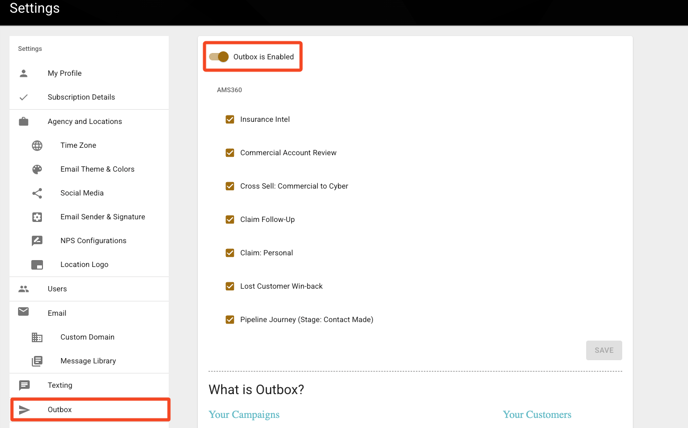
Task: Click the SAVE button
Action: [604, 350]
